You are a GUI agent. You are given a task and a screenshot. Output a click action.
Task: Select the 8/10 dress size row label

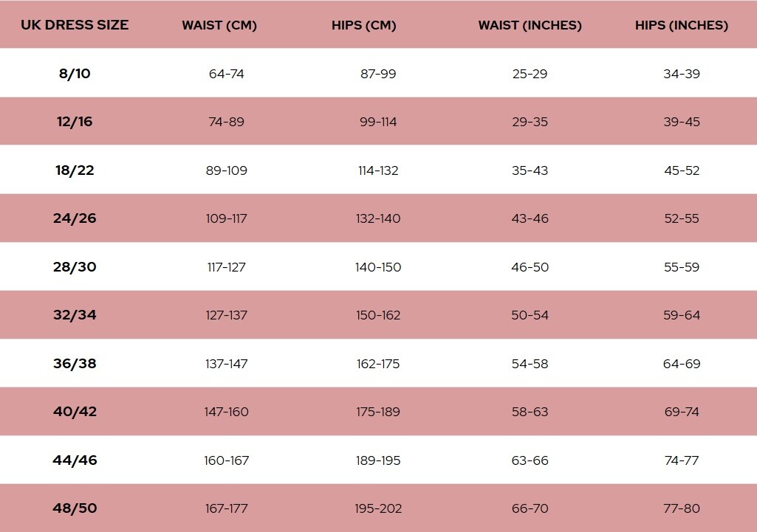tap(75, 74)
